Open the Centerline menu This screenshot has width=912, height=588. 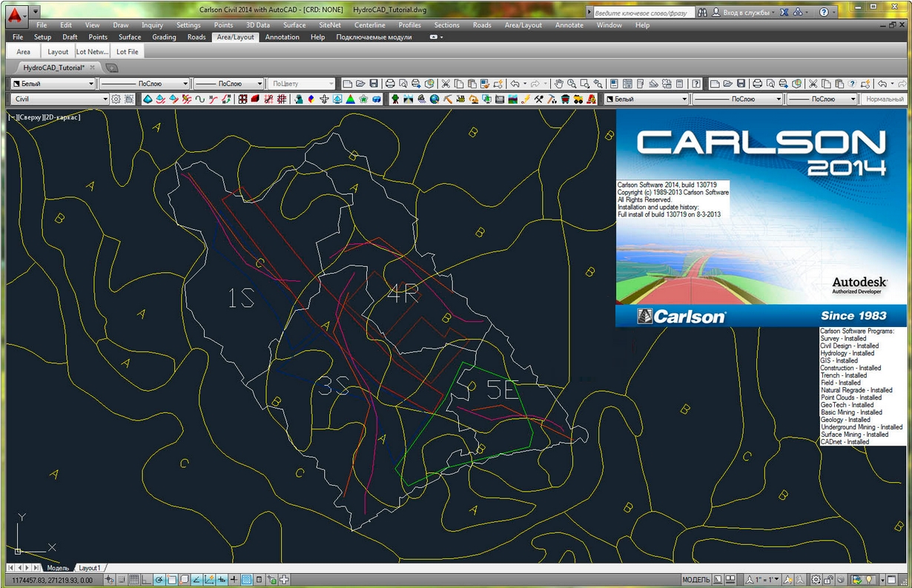point(370,25)
